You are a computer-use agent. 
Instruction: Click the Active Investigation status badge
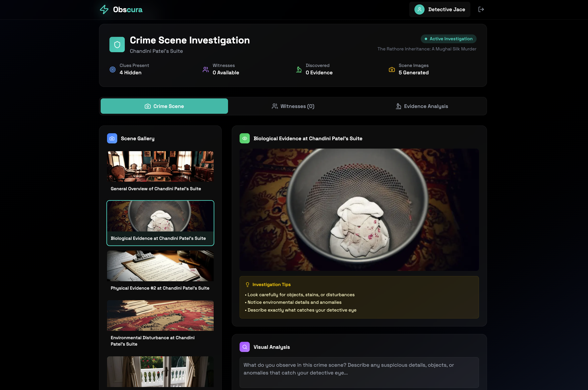pos(448,39)
